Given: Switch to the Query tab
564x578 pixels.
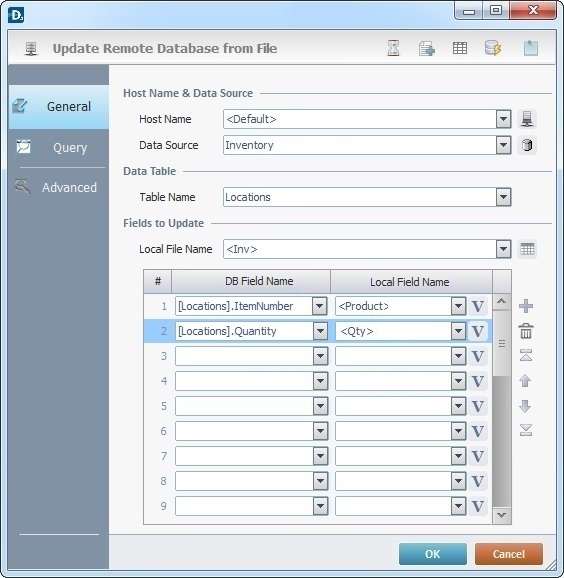Looking at the screenshot, I should [x=59, y=147].
